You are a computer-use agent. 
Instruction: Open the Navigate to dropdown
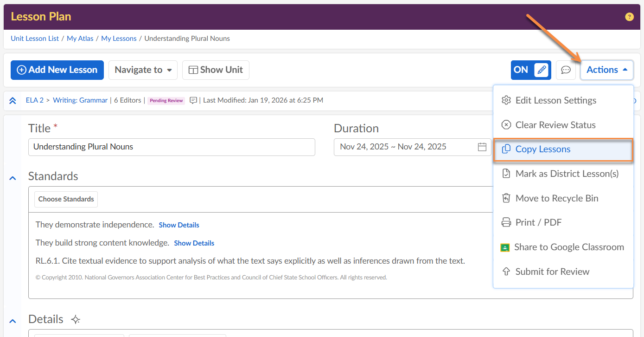pyautogui.click(x=143, y=70)
